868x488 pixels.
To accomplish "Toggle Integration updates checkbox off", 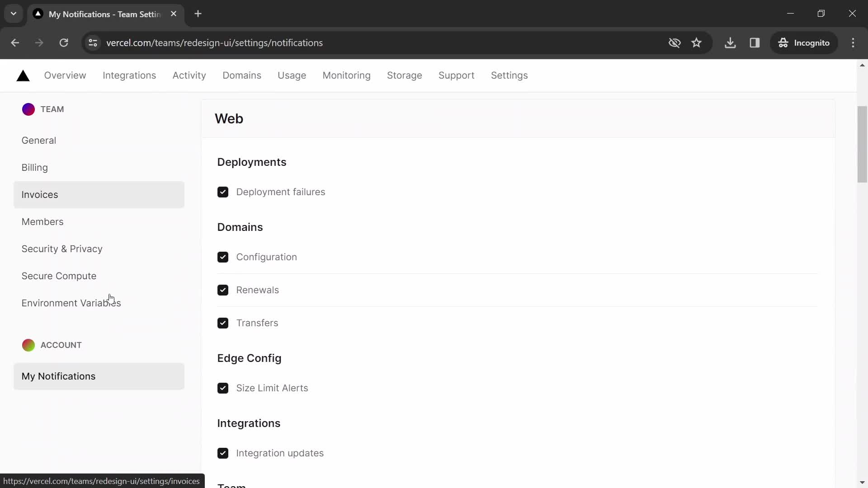I will pyautogui.click(x=223, y=453).
